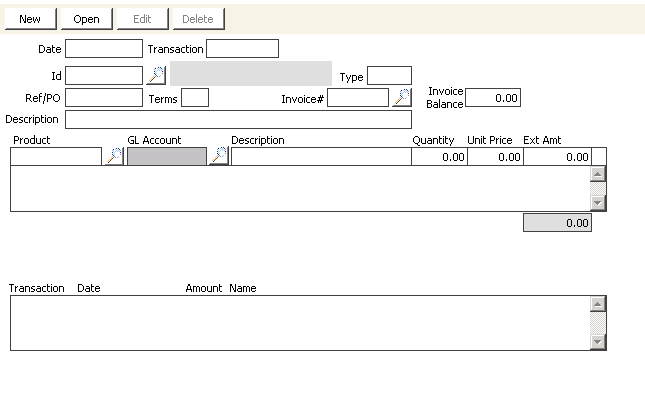Select the Quantity field
This screenshot has width=645, height=404.
click(439, 157)
